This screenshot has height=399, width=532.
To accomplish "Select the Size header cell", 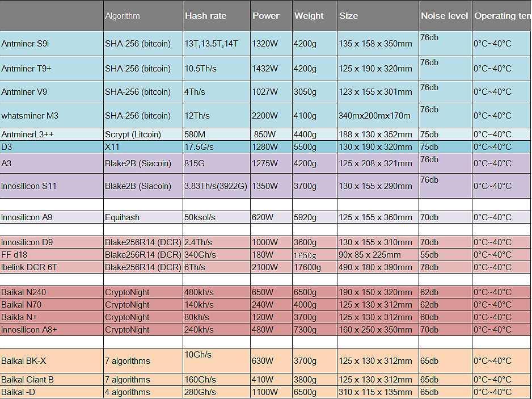I will click(378, 16).
